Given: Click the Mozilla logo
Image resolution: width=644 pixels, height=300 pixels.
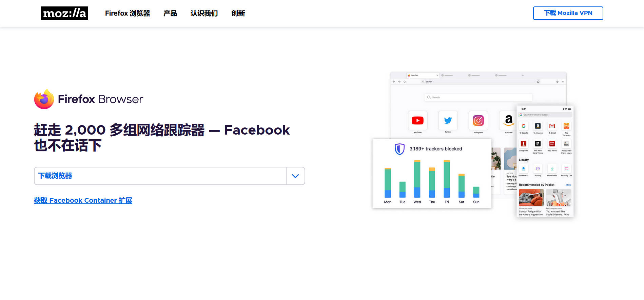Looking at the screenshot, I should pyautogui.click(x=64, y=13).
